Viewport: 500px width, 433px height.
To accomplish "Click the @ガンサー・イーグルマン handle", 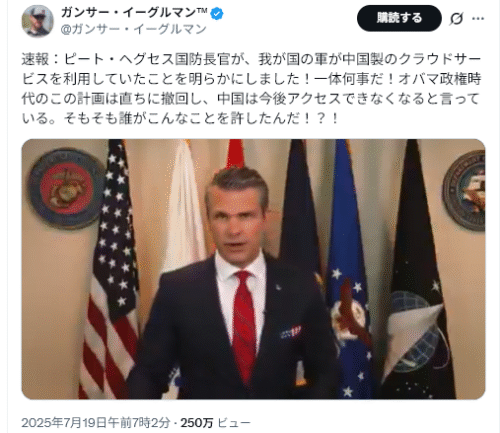I will 134,29.
